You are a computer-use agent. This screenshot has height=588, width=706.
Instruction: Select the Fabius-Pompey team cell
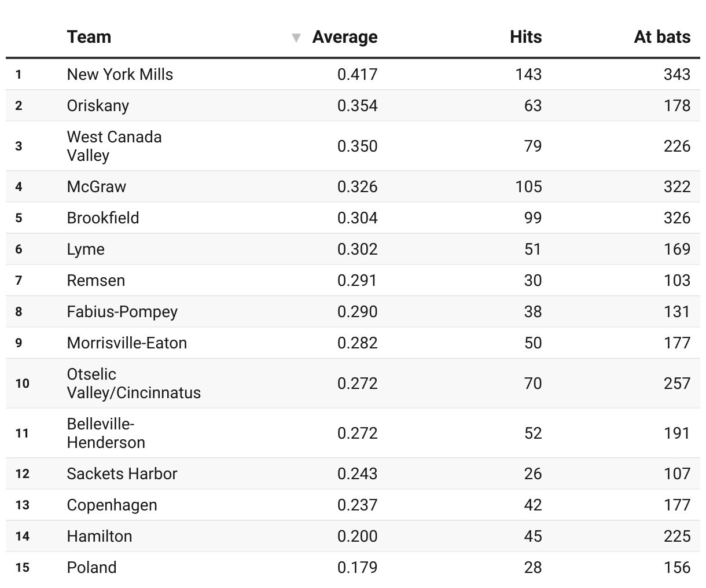pyautogui.click(x=122, y=311)
